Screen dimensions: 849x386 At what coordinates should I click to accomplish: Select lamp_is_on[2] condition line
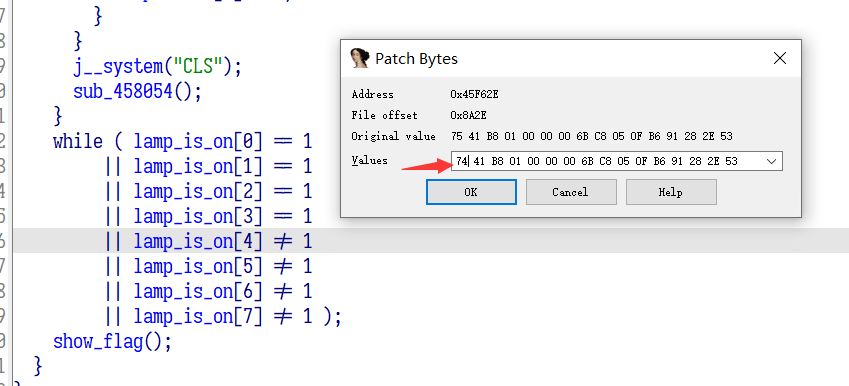click(208, 192)
